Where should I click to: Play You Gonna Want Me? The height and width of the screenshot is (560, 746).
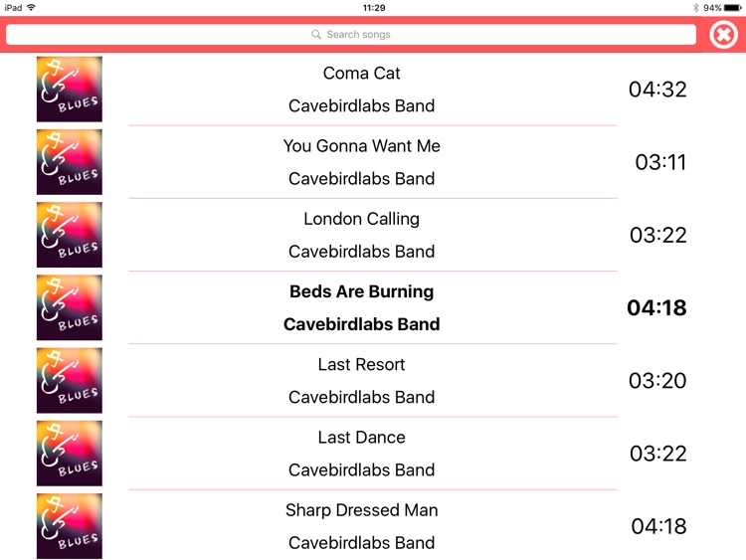362,146
